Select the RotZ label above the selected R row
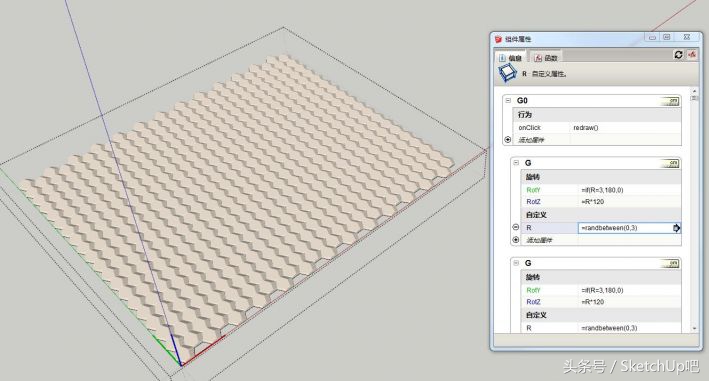The image size is (709, 381). click(x=533, y=202)
